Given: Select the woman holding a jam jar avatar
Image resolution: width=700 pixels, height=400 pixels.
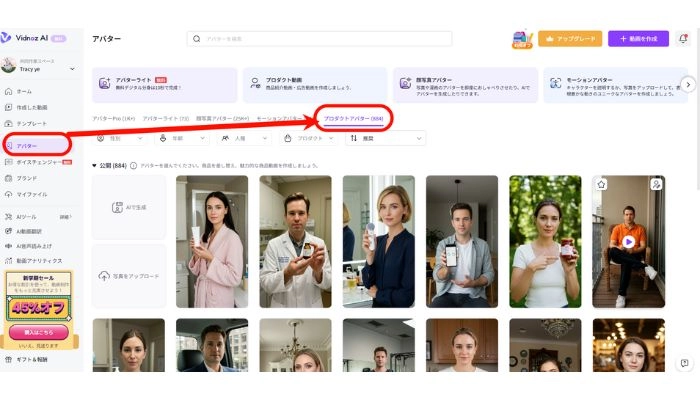Looking at the screenshot, I should [x=546, y=242].
